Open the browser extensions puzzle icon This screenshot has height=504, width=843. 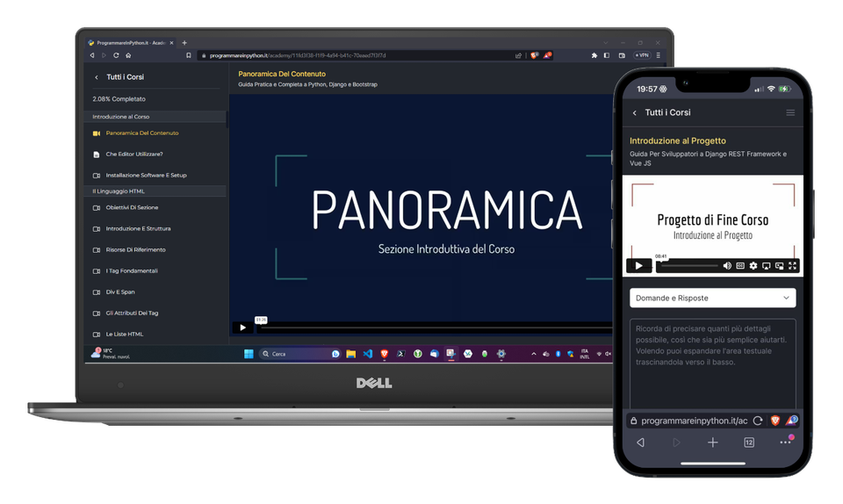pyautogui.click(x=594, y=55)
